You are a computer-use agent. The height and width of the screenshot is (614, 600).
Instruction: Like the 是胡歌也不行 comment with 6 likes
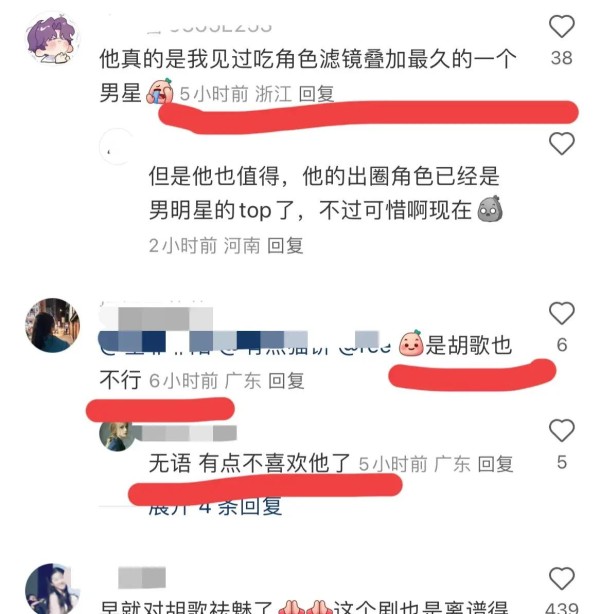tap(562, 313)
